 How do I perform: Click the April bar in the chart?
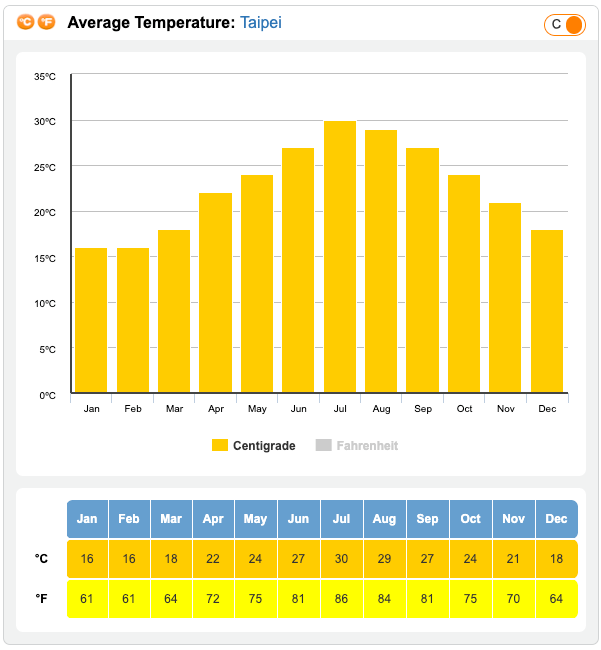pyautogui.click(x=215, y=293)
